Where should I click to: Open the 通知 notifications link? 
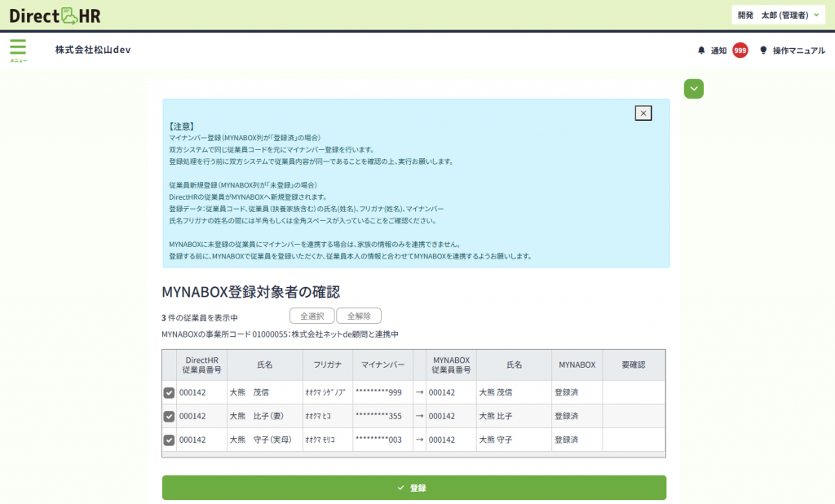pos(718,50)
